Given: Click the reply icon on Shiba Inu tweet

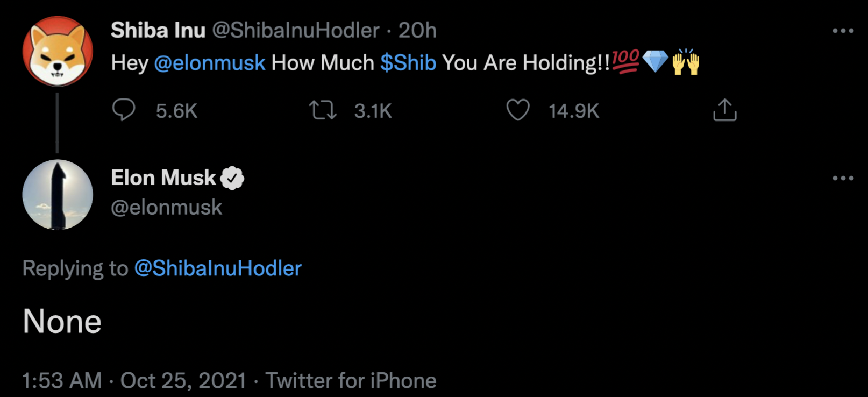Looking at the screenshot, I should 124,110.
